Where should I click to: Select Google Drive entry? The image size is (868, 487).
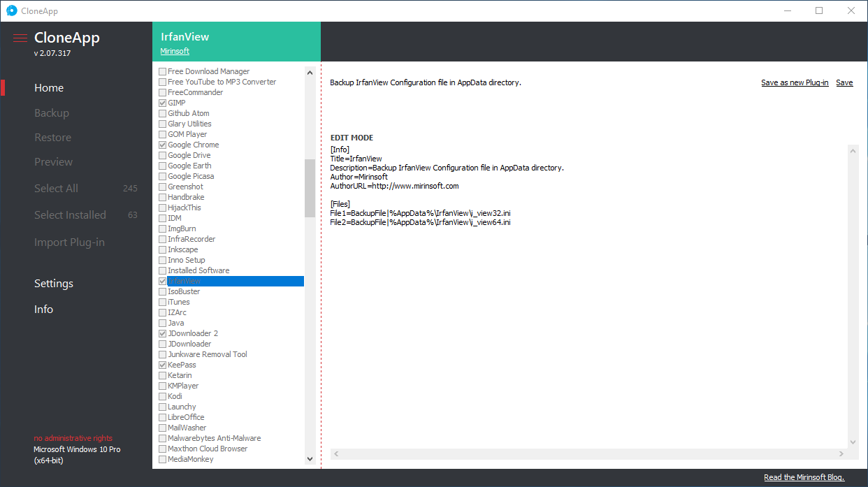coord(189,155)
